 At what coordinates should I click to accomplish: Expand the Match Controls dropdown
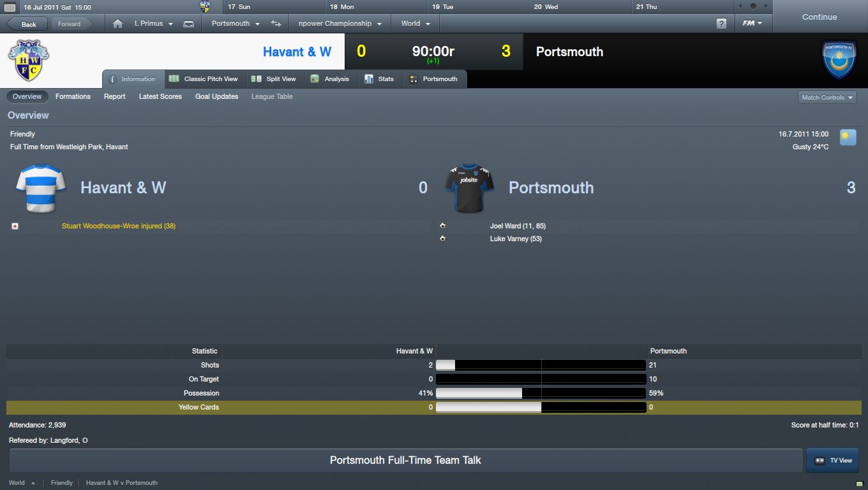pyautogui.click(x=827, y=98)
